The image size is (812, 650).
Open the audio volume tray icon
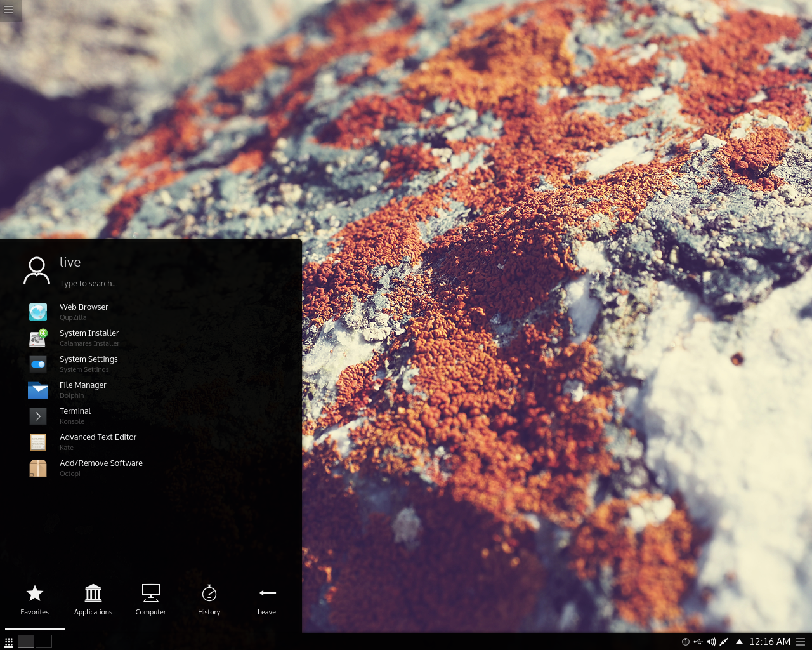pos(711,642)
